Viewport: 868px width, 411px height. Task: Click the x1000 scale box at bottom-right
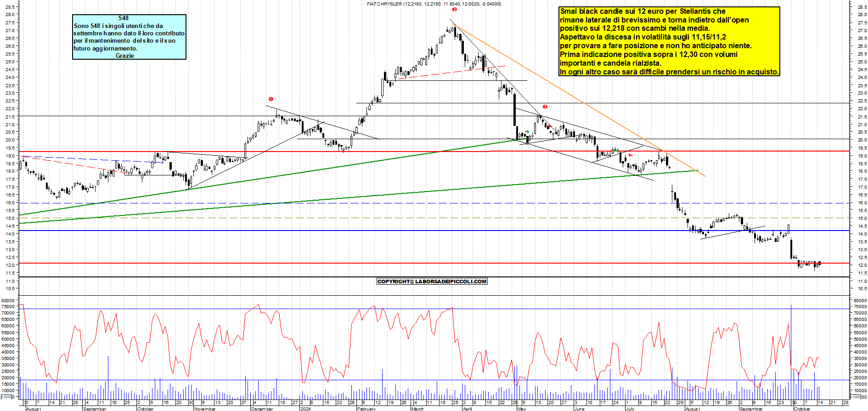click(x=856, y=397)
